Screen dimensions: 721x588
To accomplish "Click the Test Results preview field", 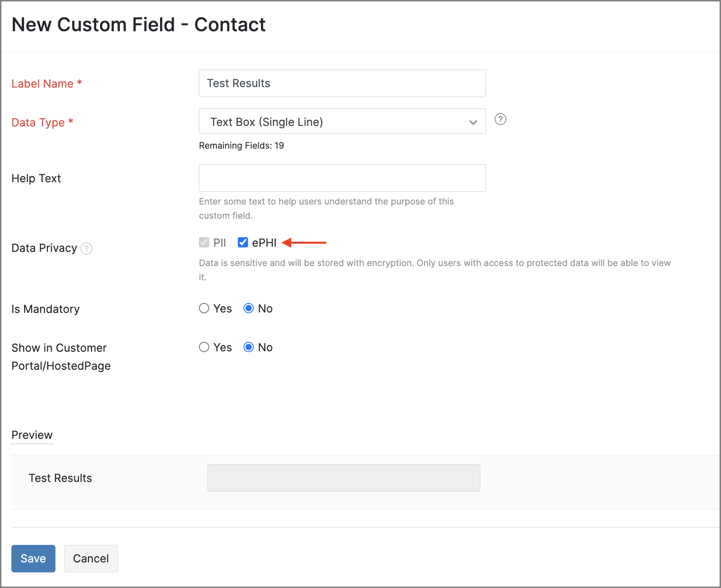I will (343, 478).
